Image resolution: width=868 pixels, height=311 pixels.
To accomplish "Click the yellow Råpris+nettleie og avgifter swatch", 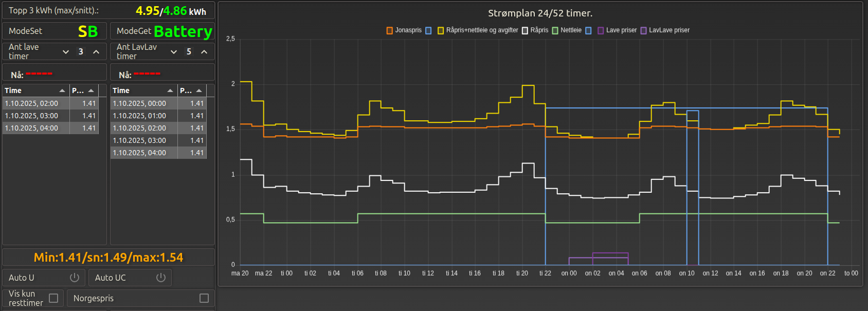I will coord(441,31).
